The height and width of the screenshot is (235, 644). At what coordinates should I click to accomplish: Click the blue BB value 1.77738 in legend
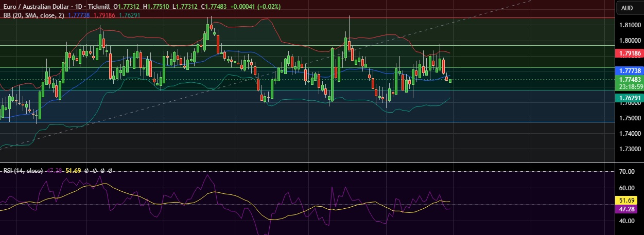(x=79, y=15)
